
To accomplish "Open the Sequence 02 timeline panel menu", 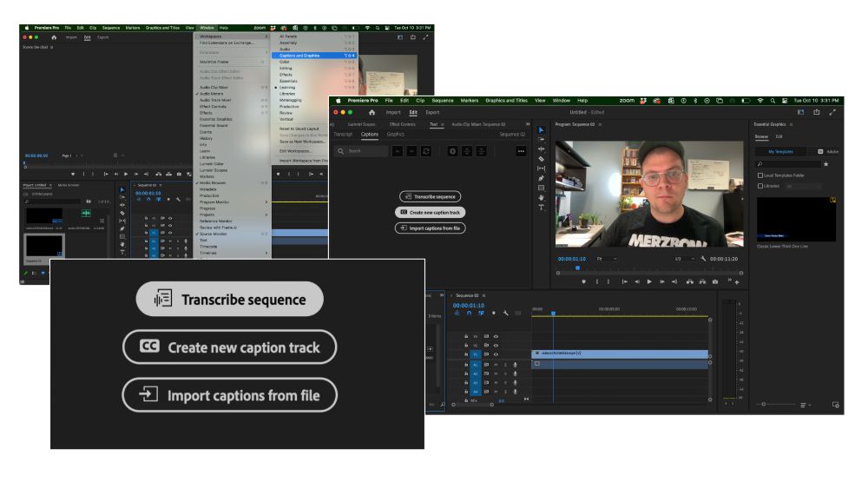I will point(483,296).
